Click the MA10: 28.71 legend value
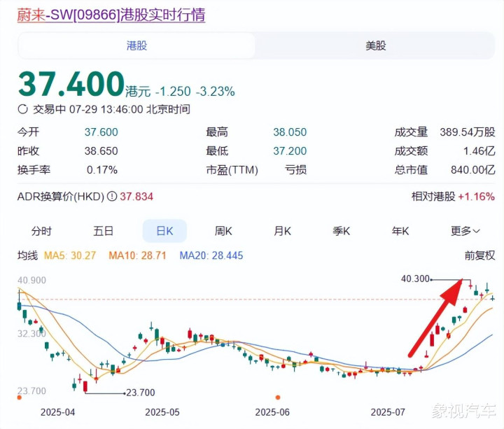The height and width of the screenshot is (429, 504). tap(137, 255)
